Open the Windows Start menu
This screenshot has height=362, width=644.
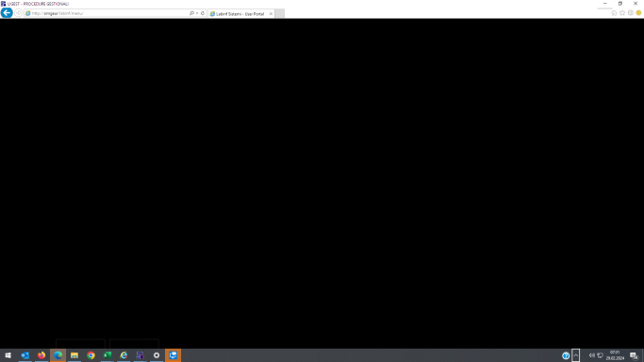(8, 355)
